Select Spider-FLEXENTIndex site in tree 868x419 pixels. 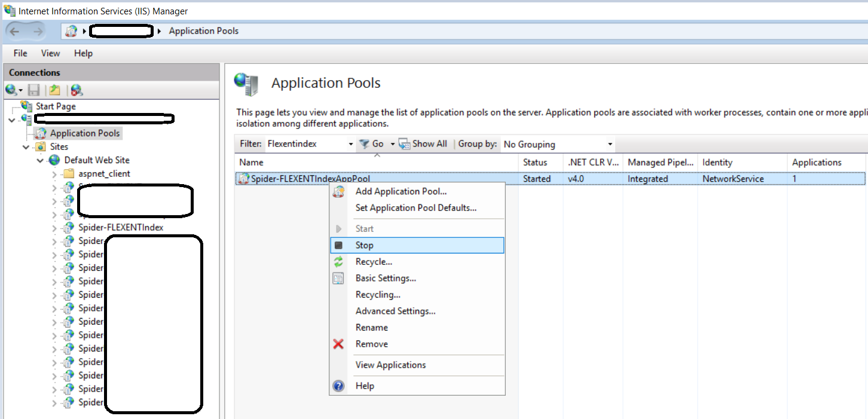[x=121, y=227]
